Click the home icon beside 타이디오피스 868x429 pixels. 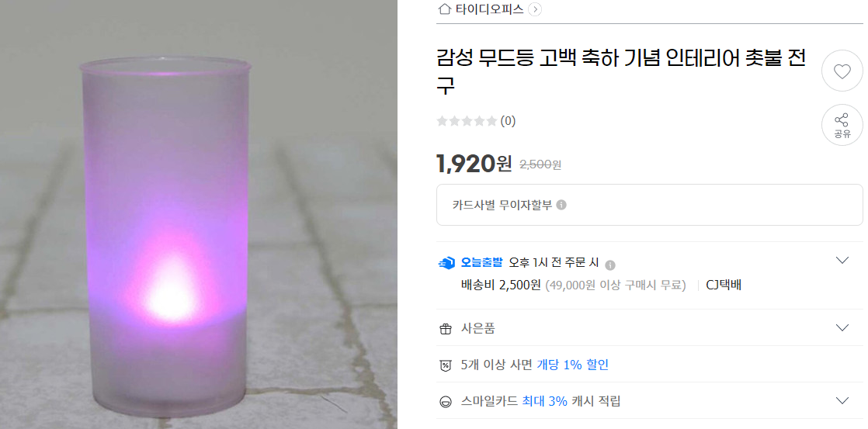click(x=445, y=9)
